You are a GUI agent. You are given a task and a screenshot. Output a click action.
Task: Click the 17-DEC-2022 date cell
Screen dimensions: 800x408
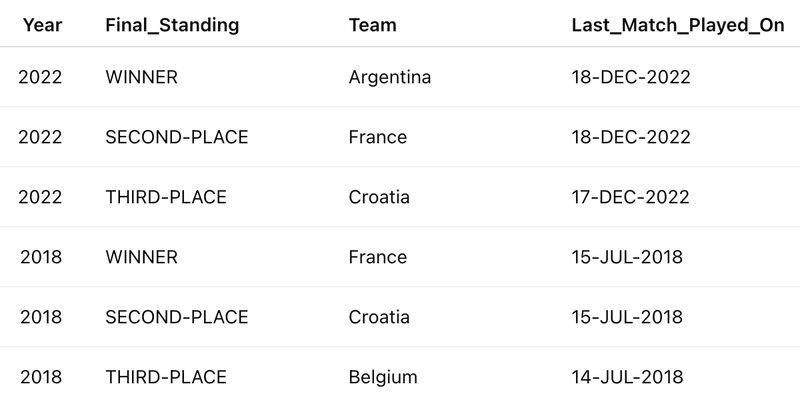630,197
